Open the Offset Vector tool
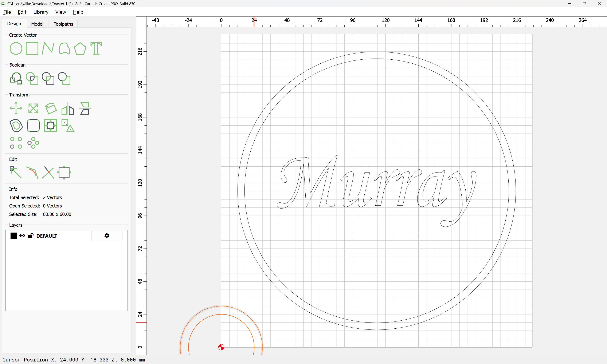 (16, 126)
